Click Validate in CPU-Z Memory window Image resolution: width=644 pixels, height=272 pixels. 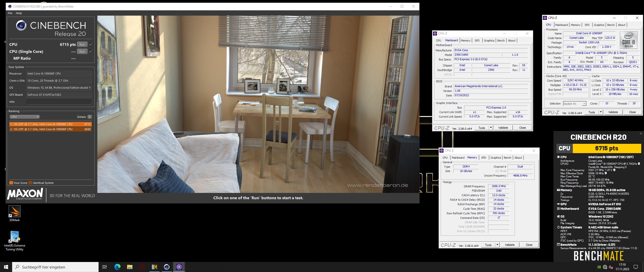tap(510, 245)
